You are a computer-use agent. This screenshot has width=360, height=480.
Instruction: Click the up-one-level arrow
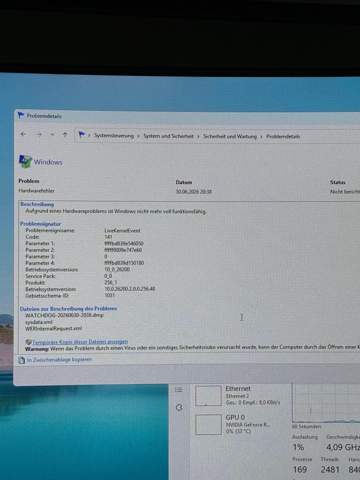[x=65, y=135]
